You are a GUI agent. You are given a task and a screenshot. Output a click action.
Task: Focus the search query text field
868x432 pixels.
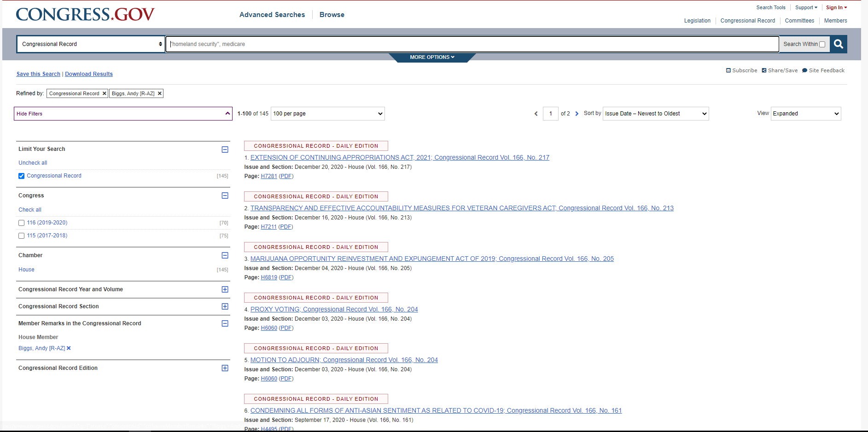pyautogui.click(x=472, y=44)
